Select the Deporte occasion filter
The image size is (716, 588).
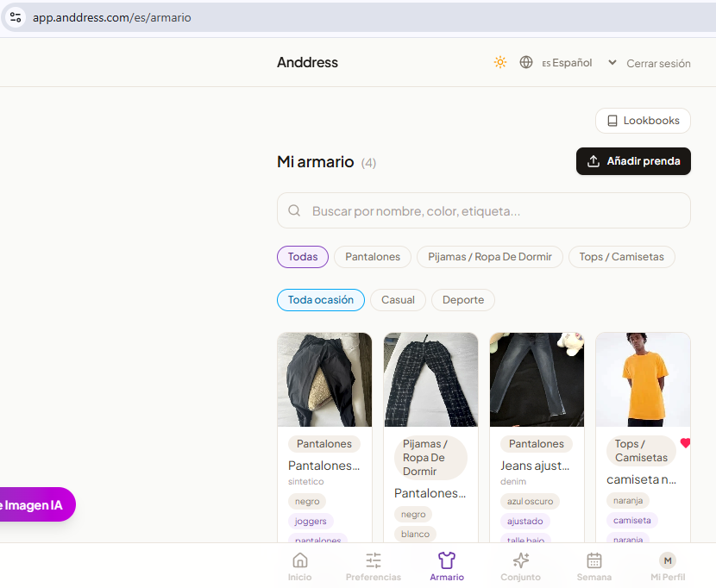coord(463,300)
